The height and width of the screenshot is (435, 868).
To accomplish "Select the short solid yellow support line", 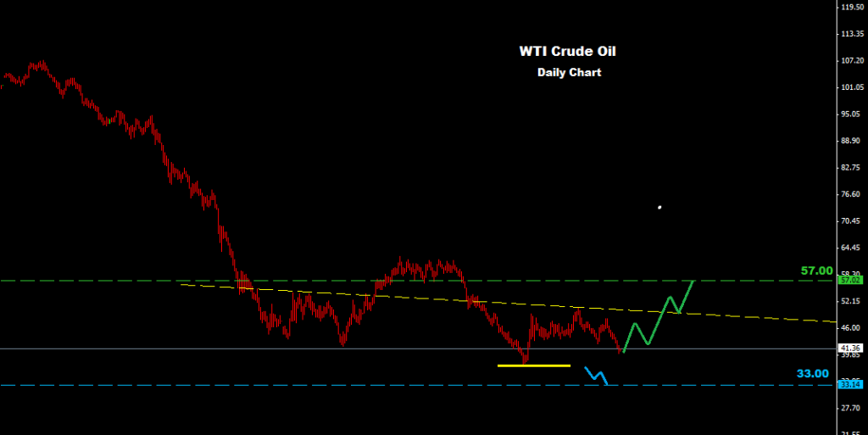I will [x=533, y=365].
